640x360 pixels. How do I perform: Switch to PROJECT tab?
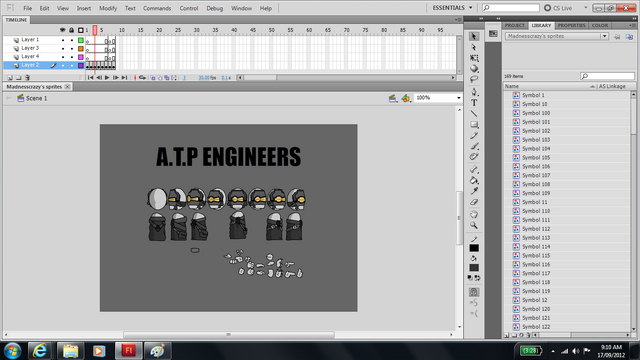(515, 25)
